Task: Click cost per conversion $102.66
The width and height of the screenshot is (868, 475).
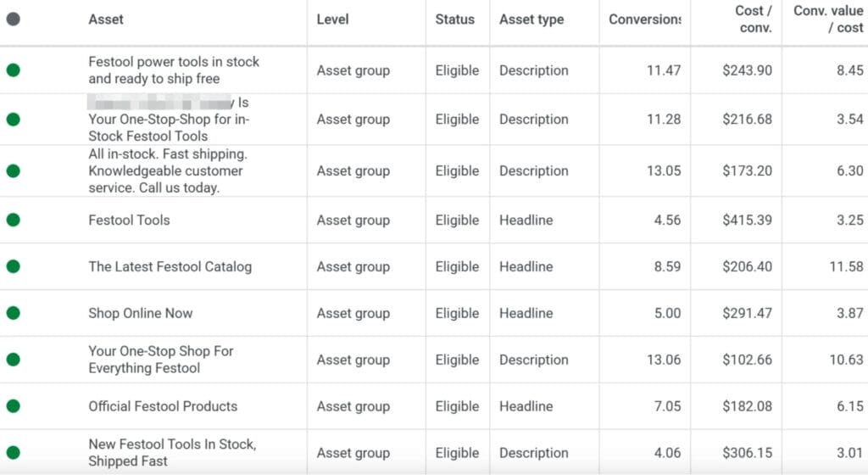Action: [747, 360]
